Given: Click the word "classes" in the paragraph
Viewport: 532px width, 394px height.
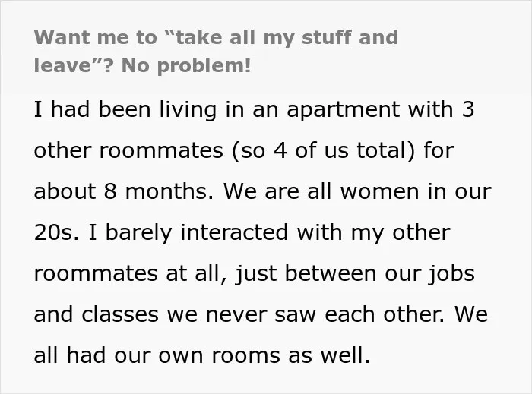Looking at the screenshot, I should (x=120, y=315).
